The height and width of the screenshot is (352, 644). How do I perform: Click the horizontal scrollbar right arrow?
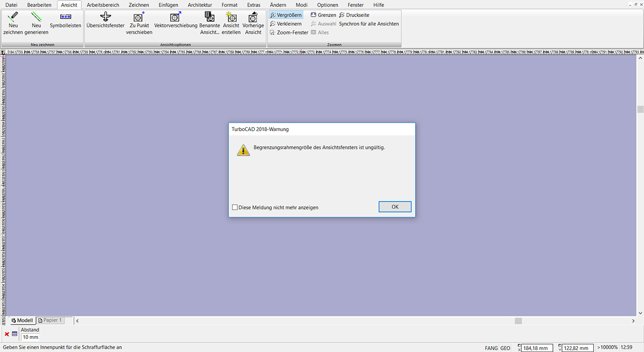(x=633, y=321)
